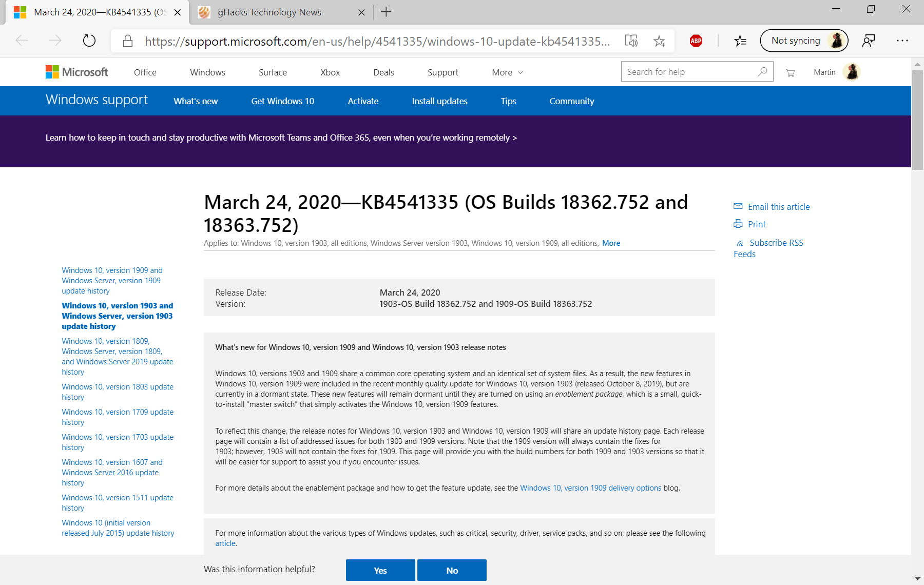Image resolution: width=924 pixels, height=585 pixels.
Task: Select Activate in blue bar
Action: click(x=363, y=101)
